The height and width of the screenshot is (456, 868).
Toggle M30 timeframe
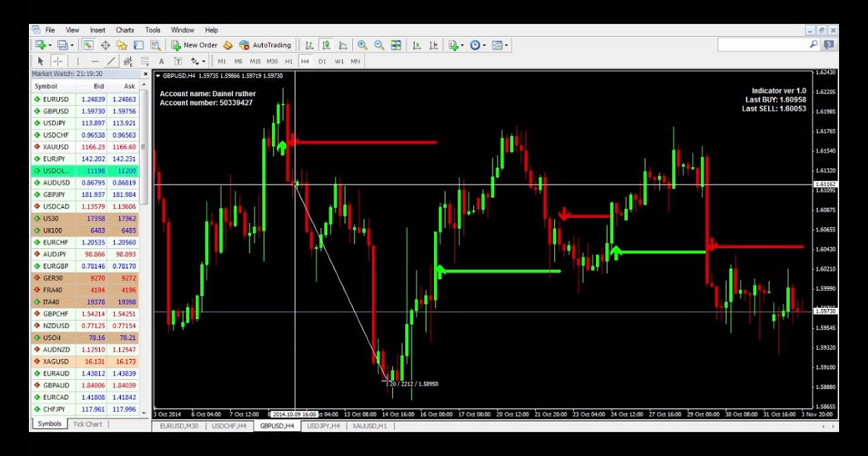(272, 62)
